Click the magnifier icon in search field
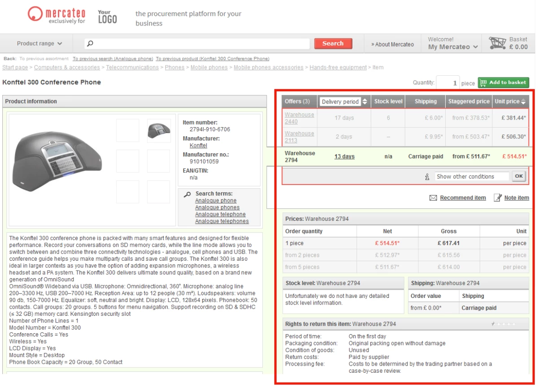Screen dimensions: 538x392 (x=90, y=43)
